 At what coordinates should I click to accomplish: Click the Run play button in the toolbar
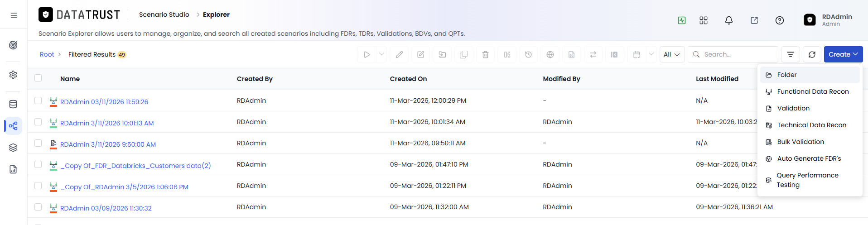coord(367,54)
